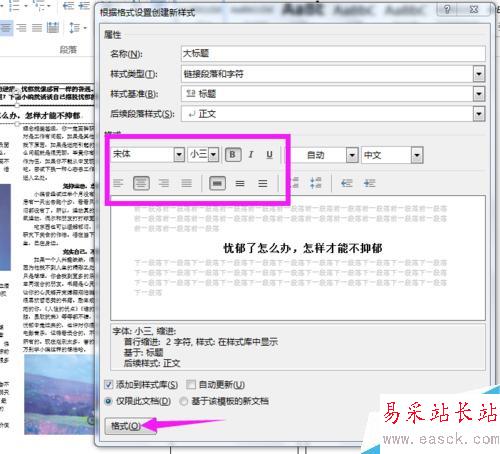500x454 pixels.
Task: Open the 自动 font color dropdown
Action: pos(352,155)
